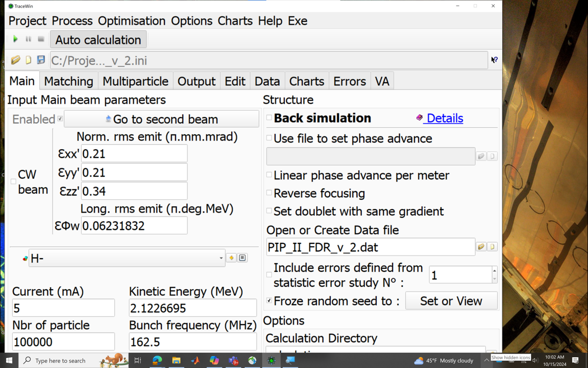588x368 pixels.
Task: Enable Reverse focusing option
Action: [269, 193]
